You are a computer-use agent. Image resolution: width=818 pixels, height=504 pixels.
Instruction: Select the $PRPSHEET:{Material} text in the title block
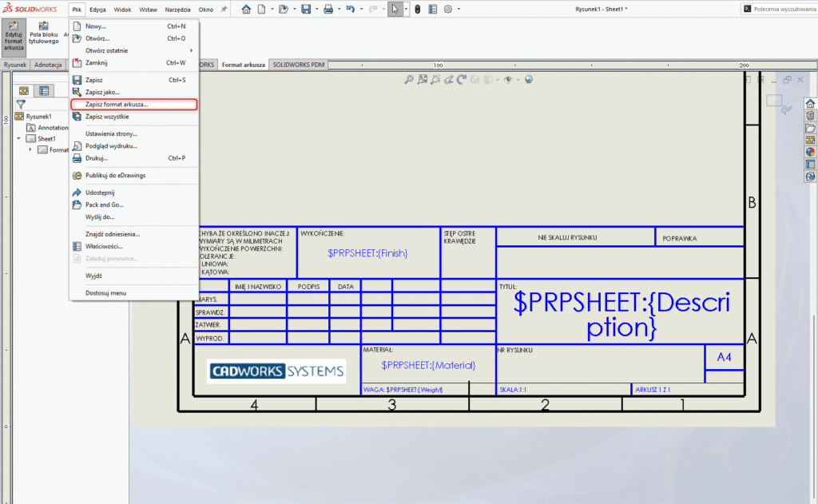(x=428, y=366)
